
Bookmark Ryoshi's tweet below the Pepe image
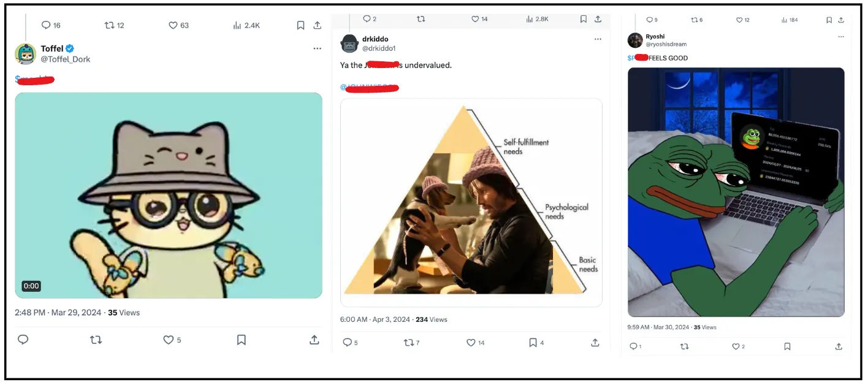click(x=787, y=346)
